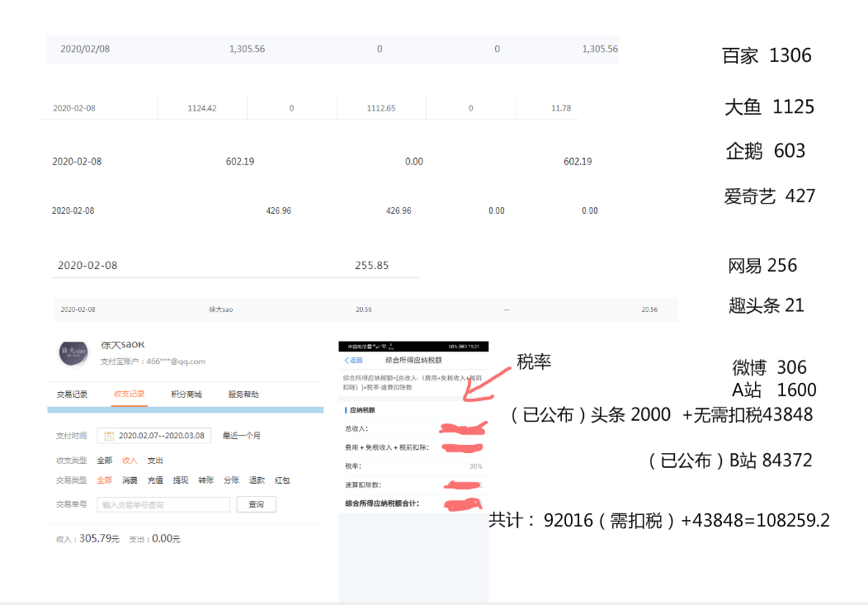Select 收入 income filter
The image size is (868, 605).
(x=130, y=461)
